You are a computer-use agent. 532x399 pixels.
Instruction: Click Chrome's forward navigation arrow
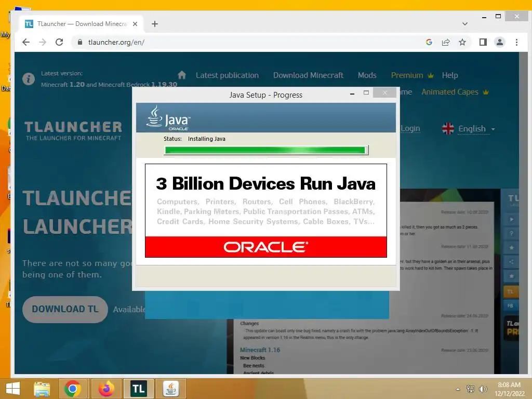[x=43, y=42]
